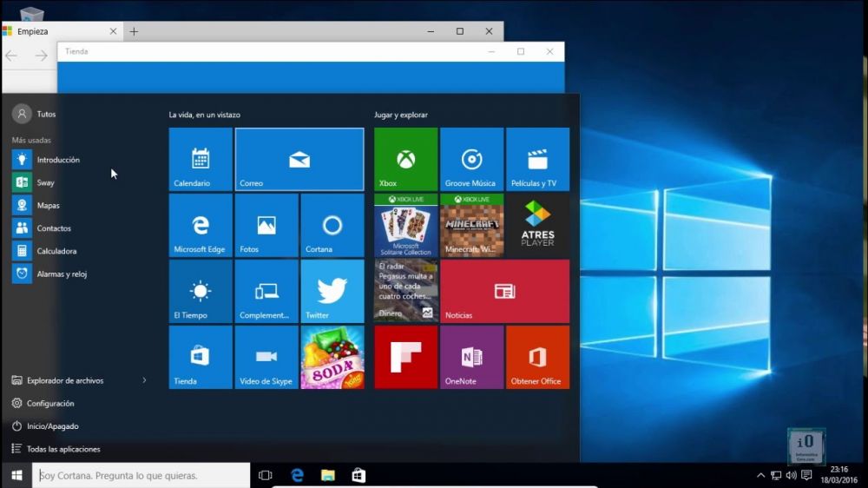Open the Fotos tile
Screen dimensions: 868x488
[266, 226]
